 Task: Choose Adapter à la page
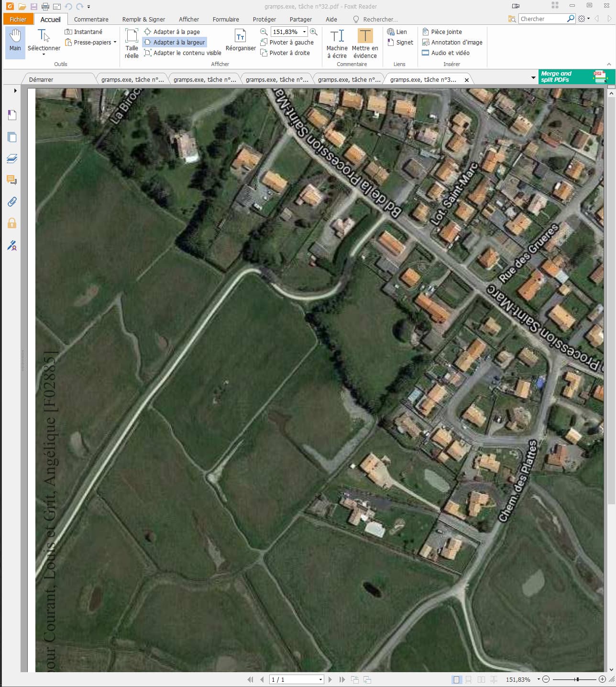tap(172, 32)
